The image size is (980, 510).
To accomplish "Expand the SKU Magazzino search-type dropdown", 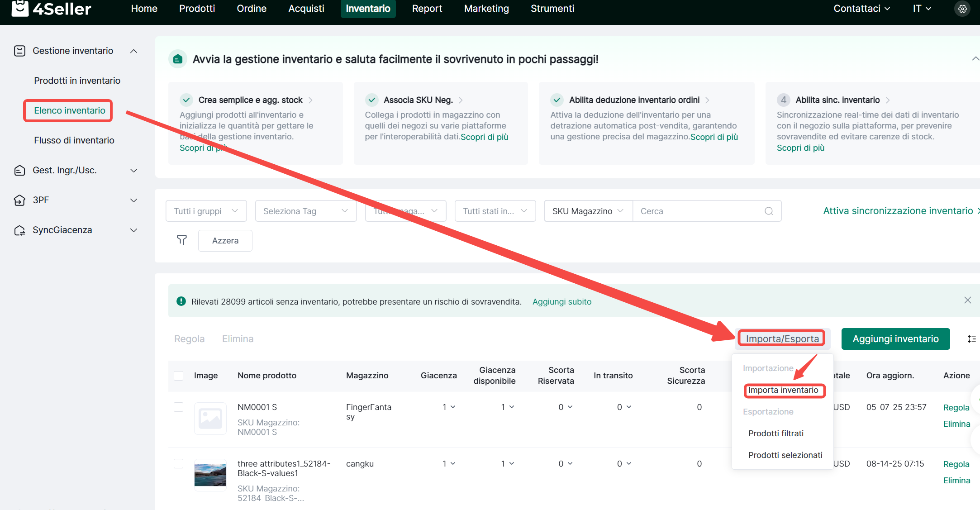I will (x=587, y=211).
